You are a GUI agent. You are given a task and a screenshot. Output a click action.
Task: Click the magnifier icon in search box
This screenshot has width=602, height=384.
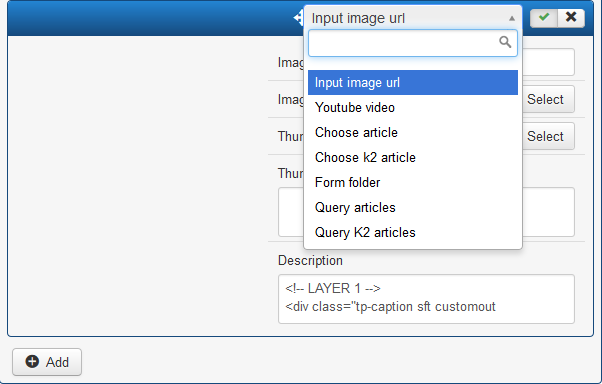[505, 42]
